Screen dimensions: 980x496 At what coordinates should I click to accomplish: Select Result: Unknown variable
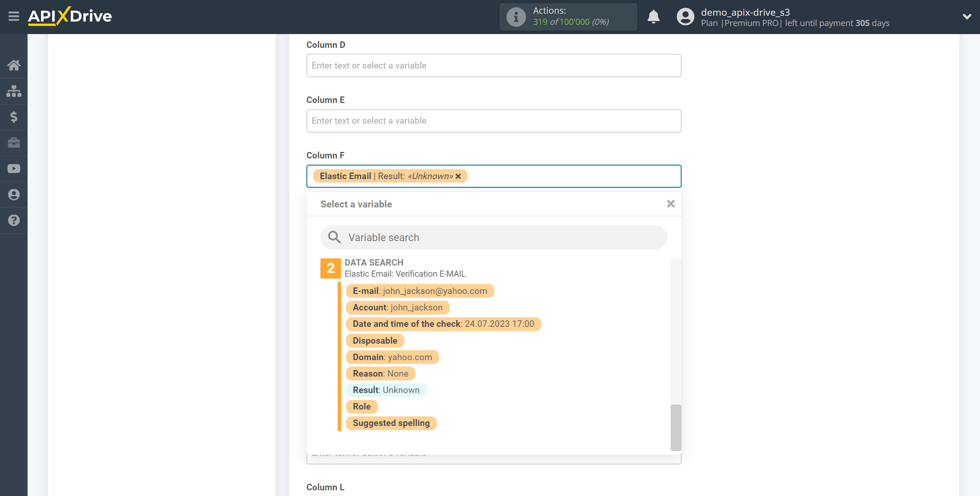coord(386,390)
